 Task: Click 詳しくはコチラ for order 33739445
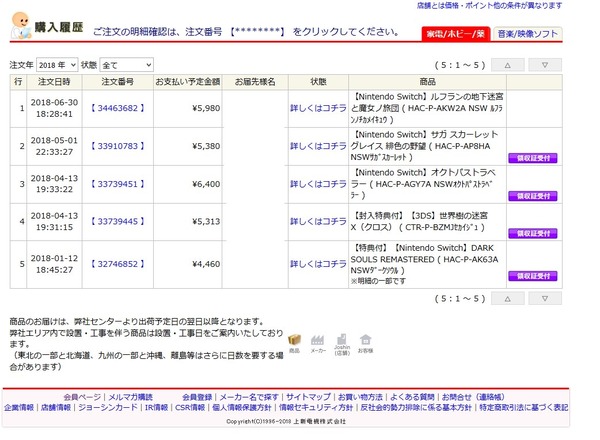tap(318, 222)
